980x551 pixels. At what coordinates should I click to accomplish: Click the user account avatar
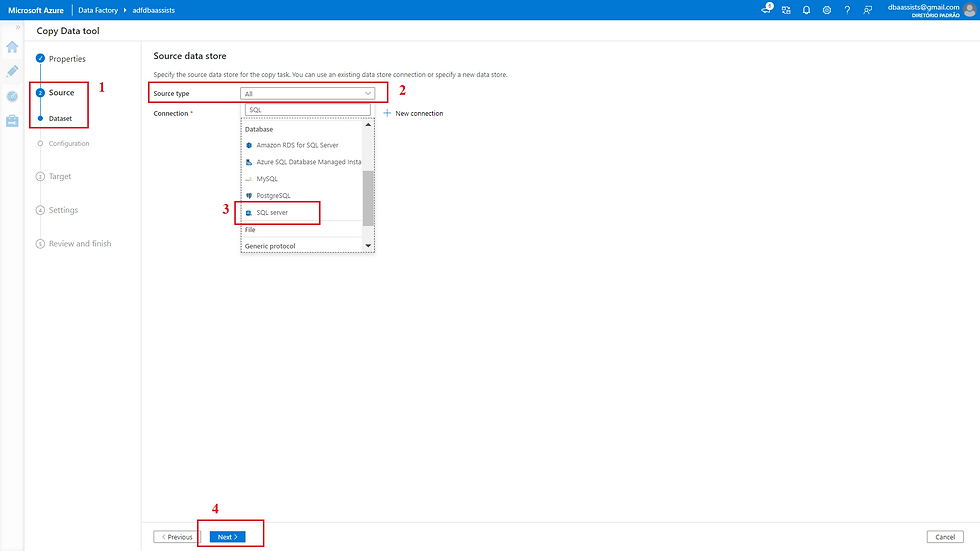970,10
